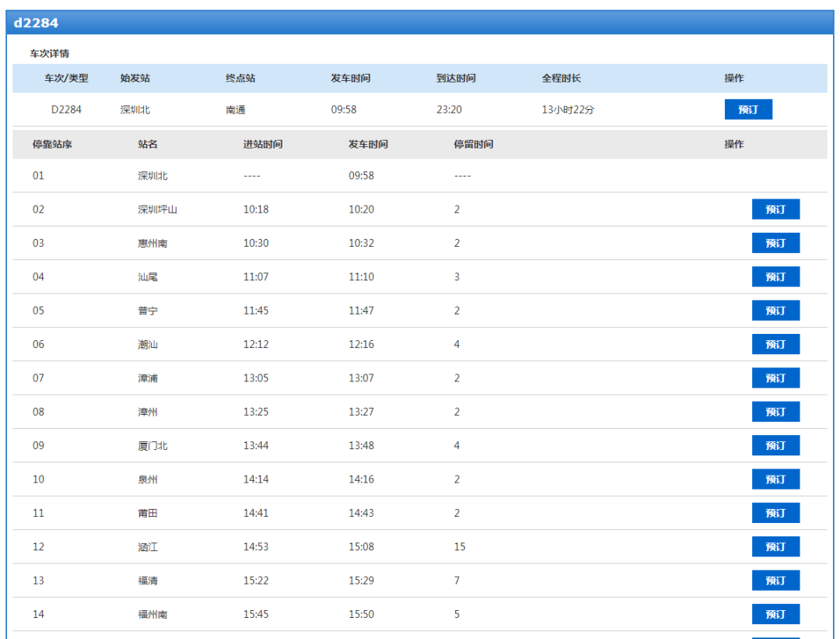Click departure time 13:07 at 漳浦
The image size is (840, 639).
click(362, 378)
